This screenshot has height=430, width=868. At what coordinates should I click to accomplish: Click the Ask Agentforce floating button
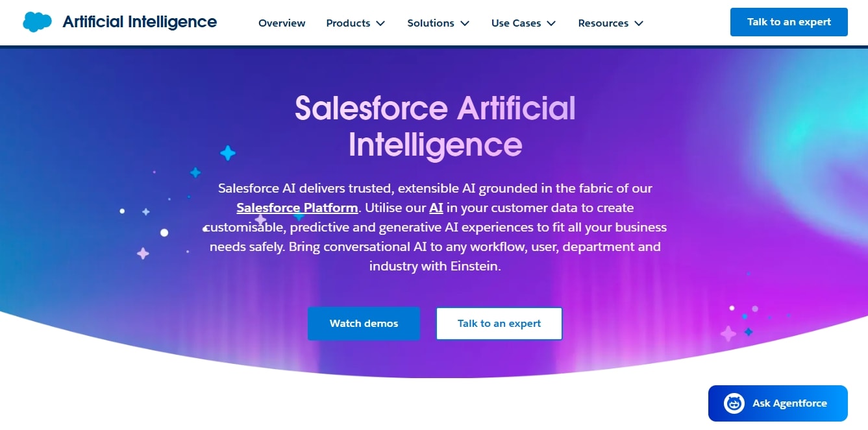click(778, 403)
